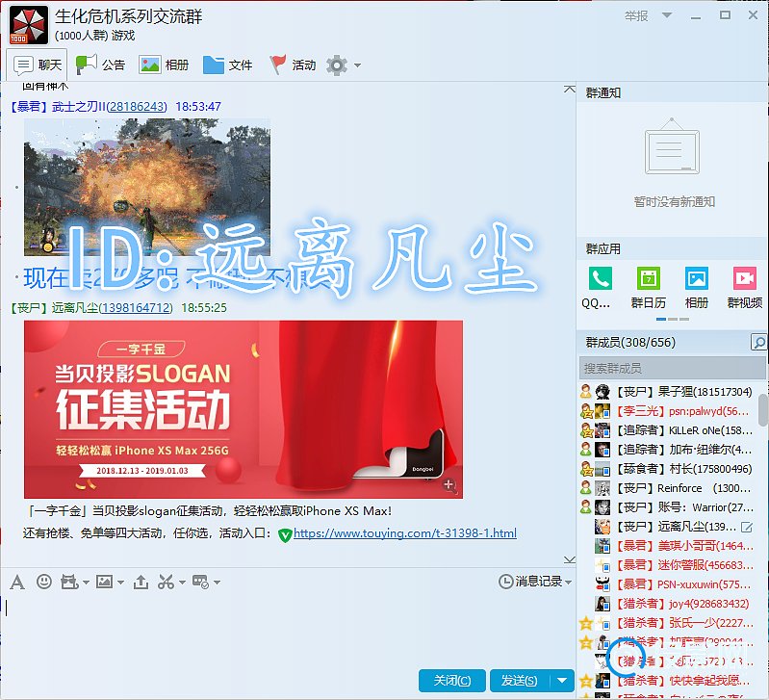Click the group apps page indicator dots
769x700 pixels.
(673, 320)
